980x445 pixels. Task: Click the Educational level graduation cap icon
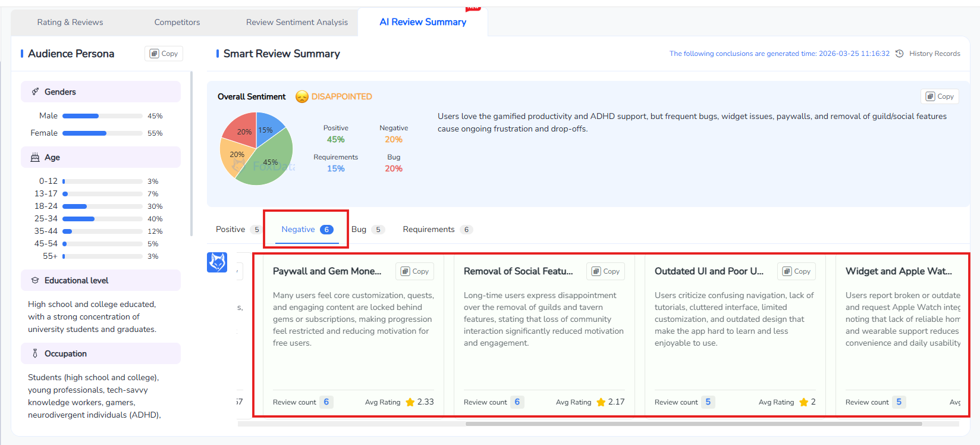(x=35, y=280)
